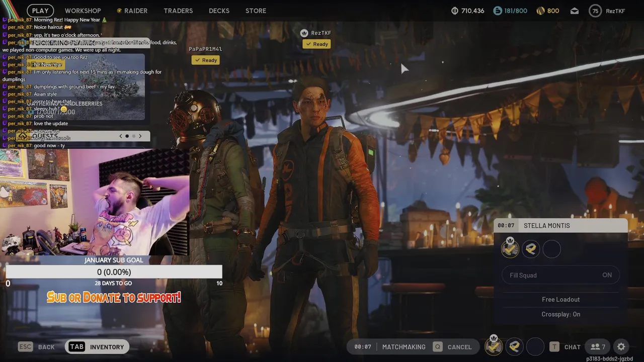Image resolution: width=644 pixels, height=362 pixels.
Task: Cancel matchmaking with CANCEL button
Action: 460,347
